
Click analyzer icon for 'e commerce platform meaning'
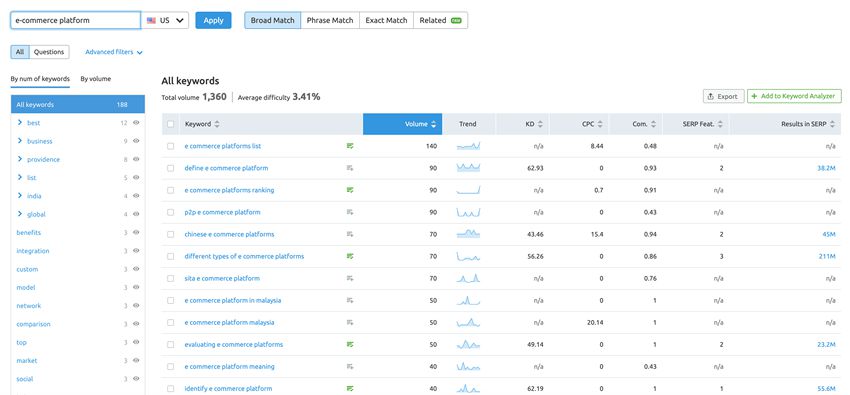point(350,366)
